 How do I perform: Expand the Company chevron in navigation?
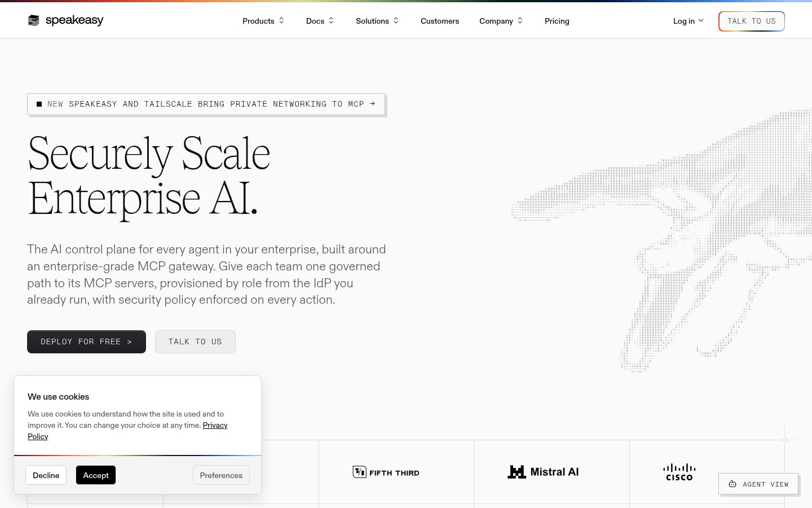point(520,21)
